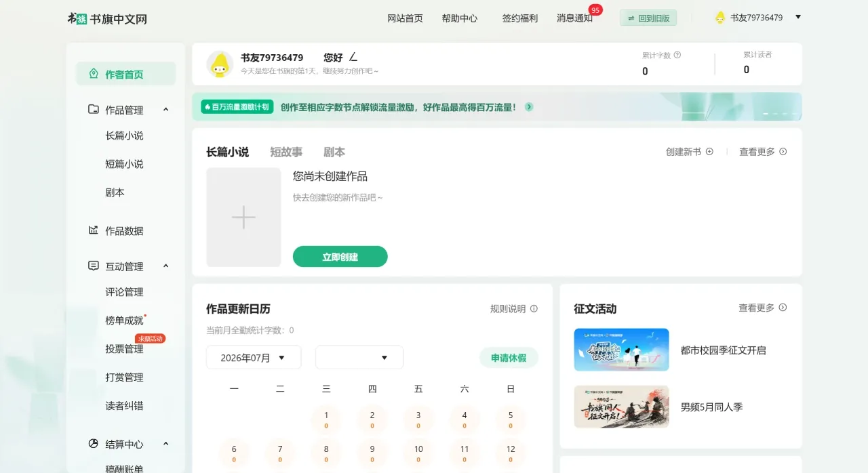Click the 回到旧版 button
Screen dimensions: 868x473
pos(648,18)
